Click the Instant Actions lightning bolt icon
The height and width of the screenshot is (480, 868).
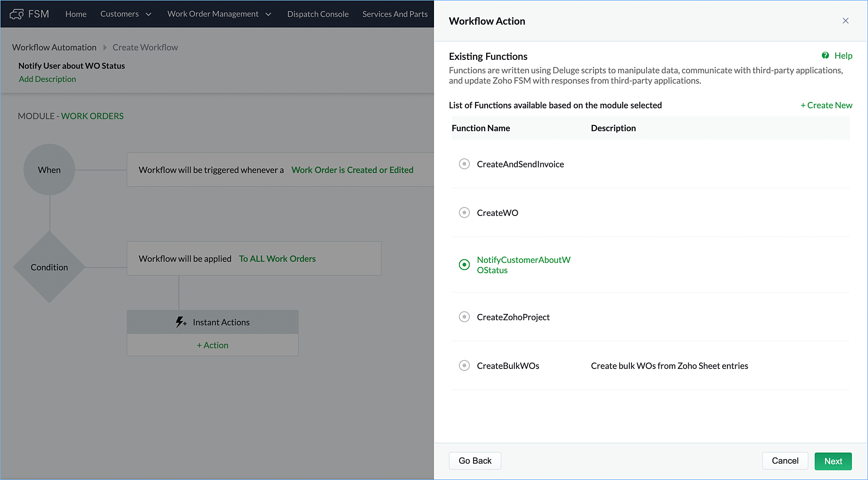pyautogui.click(x=181, y=322)
